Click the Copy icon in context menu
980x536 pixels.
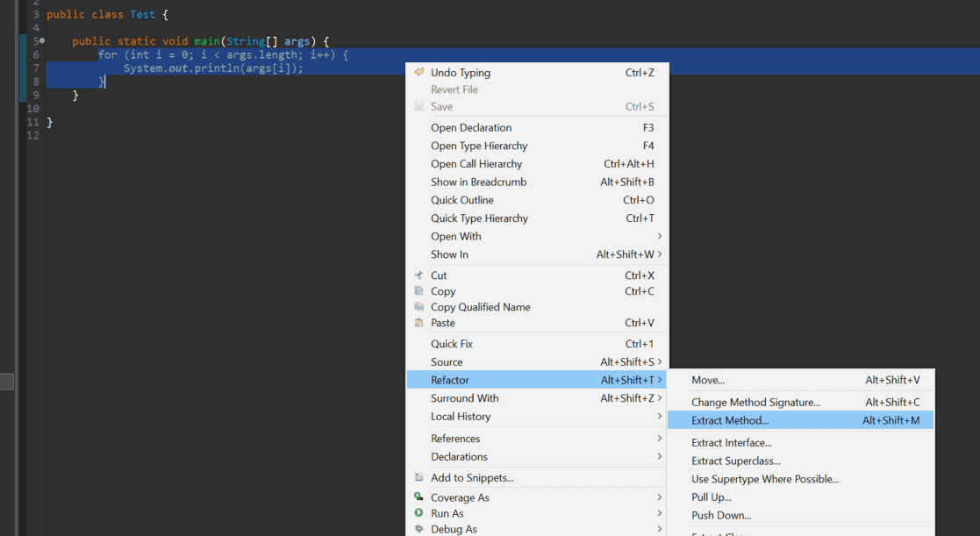click(x=418, y=290)
